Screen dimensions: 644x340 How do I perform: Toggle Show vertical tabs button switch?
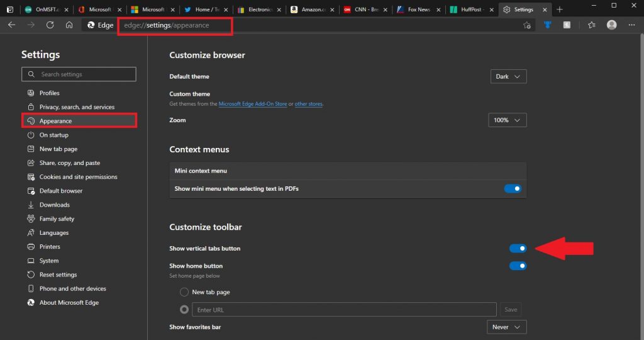(x=518, y=248)
